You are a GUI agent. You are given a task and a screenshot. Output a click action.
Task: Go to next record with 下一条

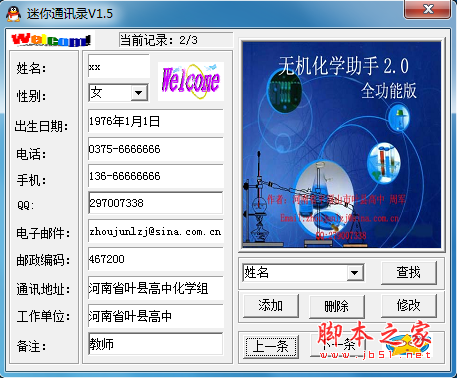point(337,346)
